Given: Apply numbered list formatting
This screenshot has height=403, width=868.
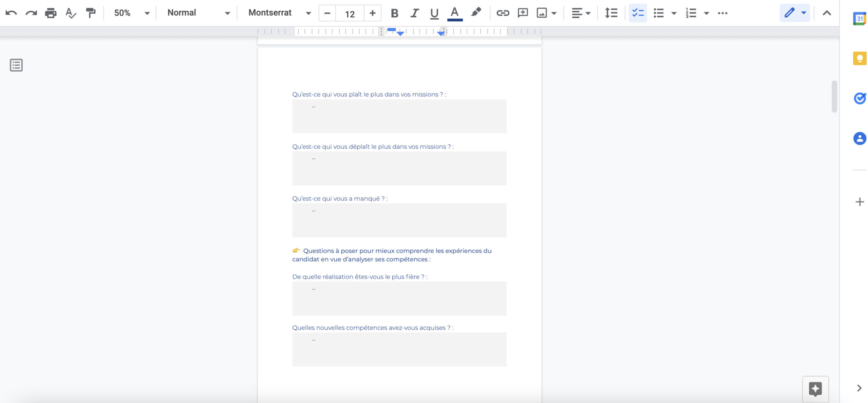Looking at the screenshot, I should click(691, 13).
